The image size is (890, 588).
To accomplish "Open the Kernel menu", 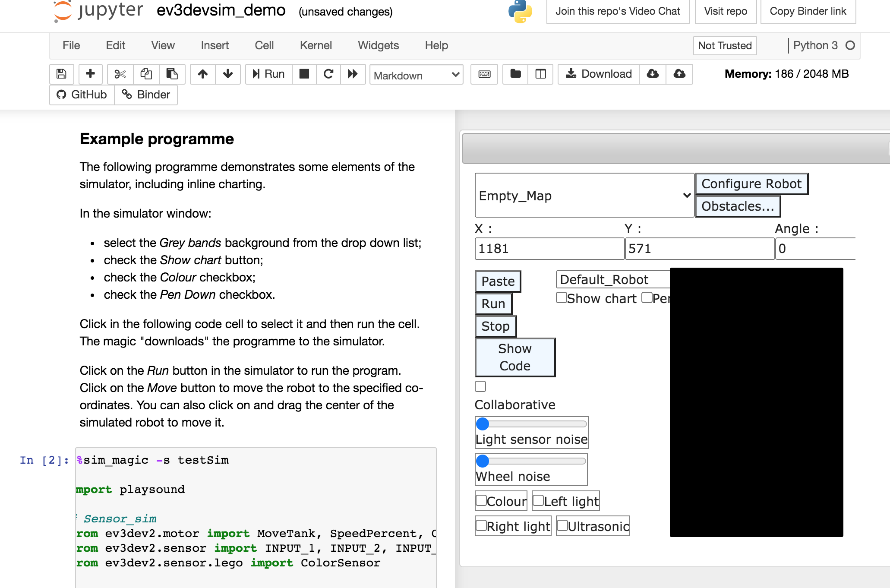I will click(x=316, y=45).
